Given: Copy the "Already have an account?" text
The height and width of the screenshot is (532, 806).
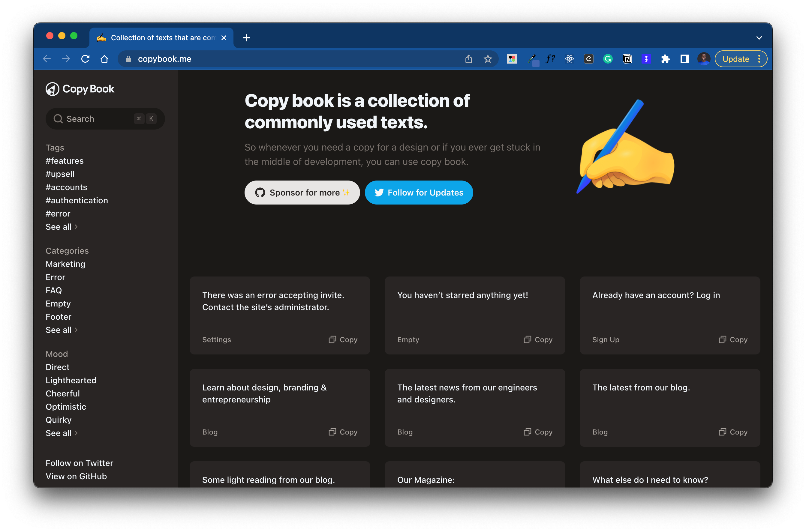Looking at the screenshot, I should coord(733,339).
